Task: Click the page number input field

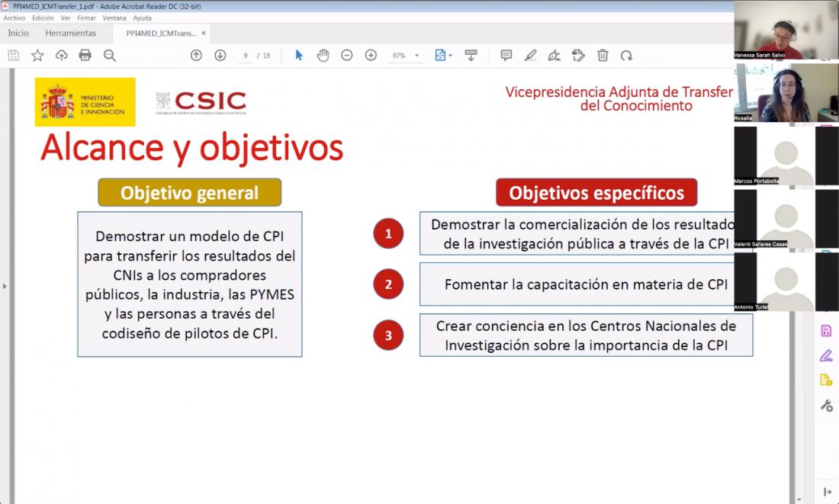Action: pyautogui.click(x=245, y=56)
